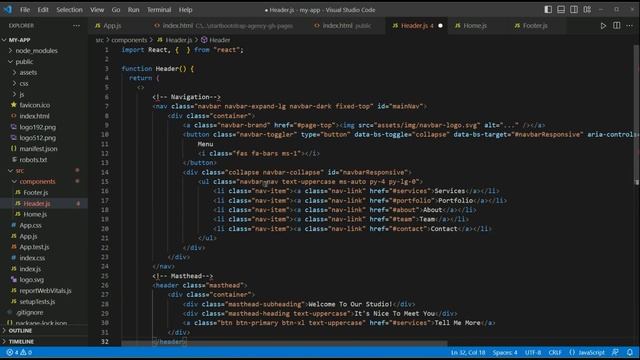Collapse the src folder
This screenshot has width=640, height=360.
point(44,171)
